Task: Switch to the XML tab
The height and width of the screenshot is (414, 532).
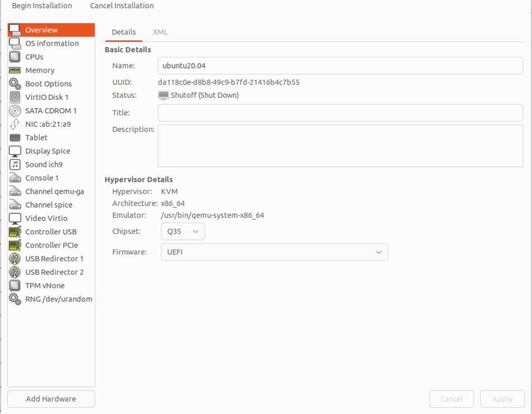Action: pyautogui.click(x=160, y=32)
